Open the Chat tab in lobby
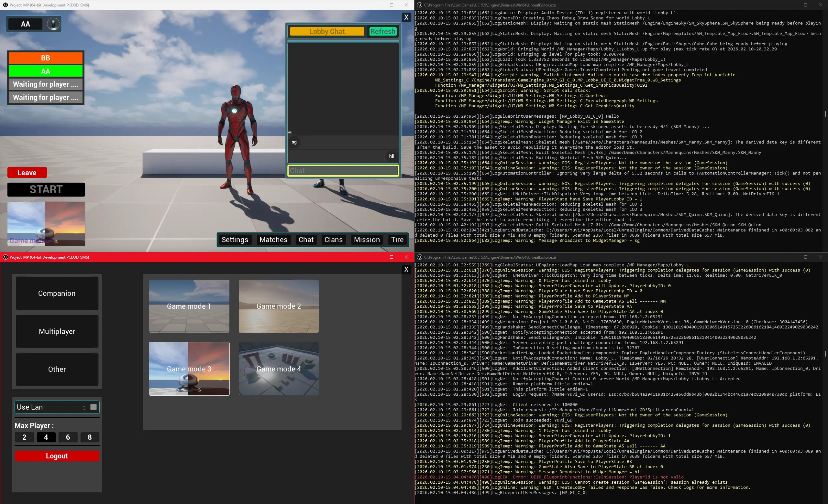The image size is (828, 504). (306, 240)
